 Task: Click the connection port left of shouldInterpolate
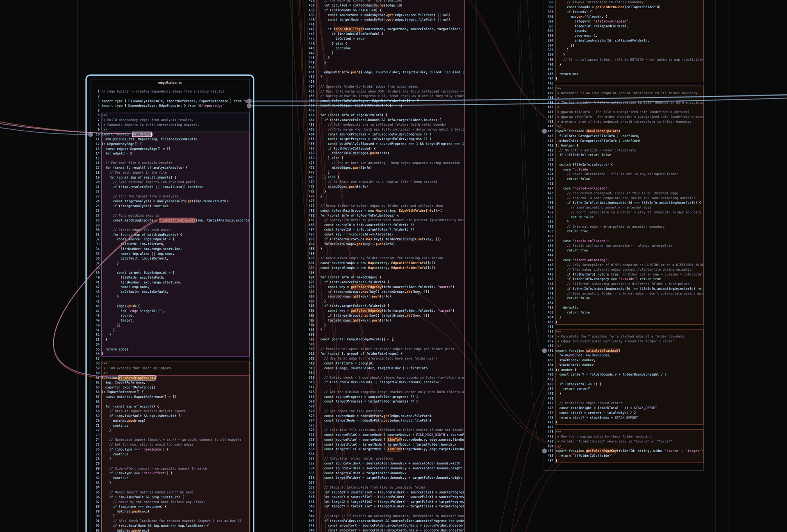[544, 131]
